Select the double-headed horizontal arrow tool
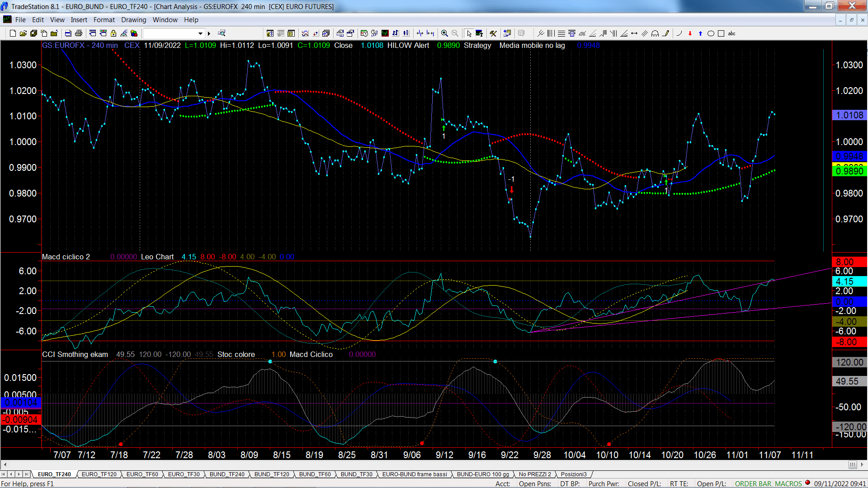 click(634, 33)
